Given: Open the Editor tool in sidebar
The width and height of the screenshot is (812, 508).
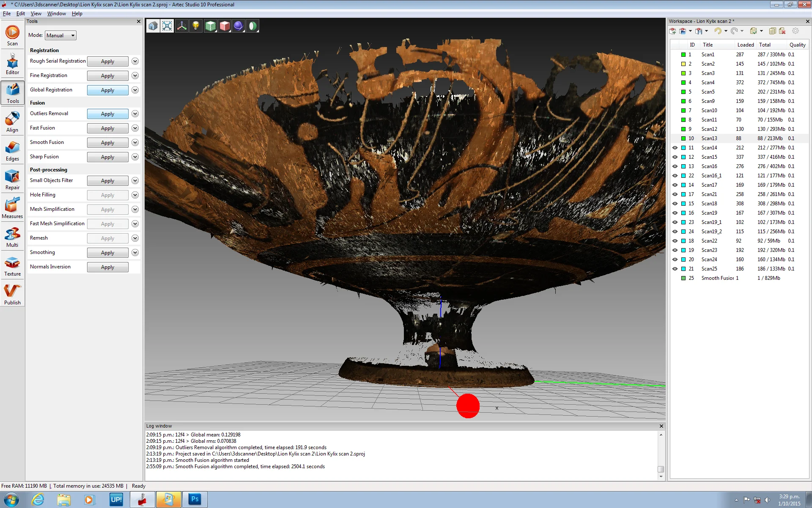Looking at the screenshot, I should click(x=12, y=65).
